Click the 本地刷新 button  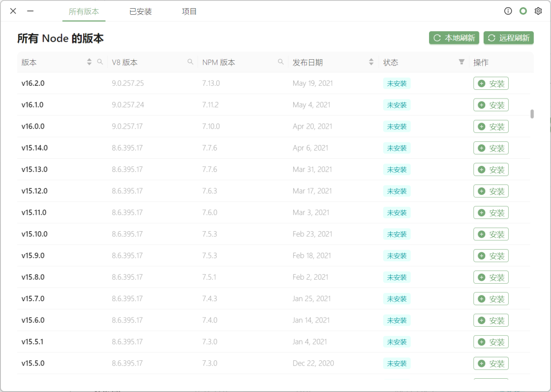(x=454, y=38)
